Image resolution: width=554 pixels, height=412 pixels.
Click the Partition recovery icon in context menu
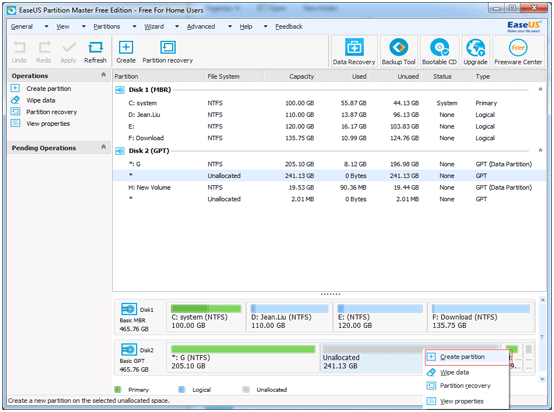[x=431, y=385]
